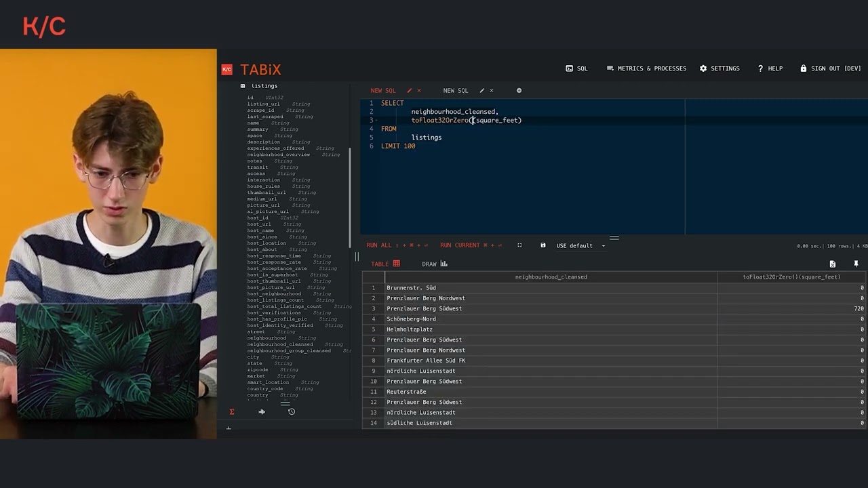Viewport: 868px width, 488px height.
Task: Select the 720 value cell in row 3
Action: pos(791,308)
